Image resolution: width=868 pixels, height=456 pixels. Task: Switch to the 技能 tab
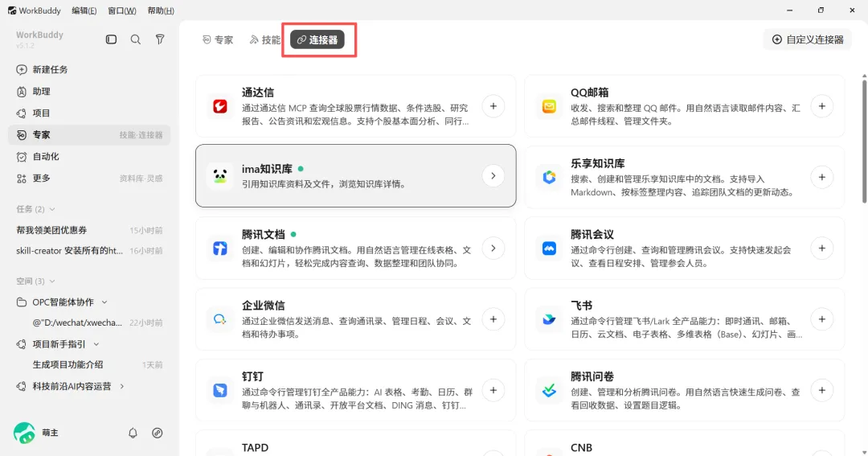[264, 40]
